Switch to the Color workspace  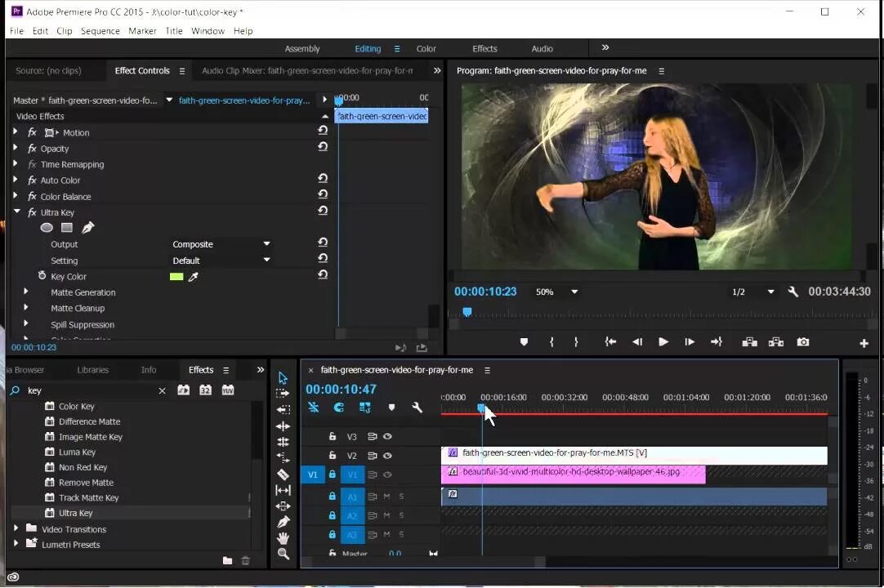[x=426, y=49]
